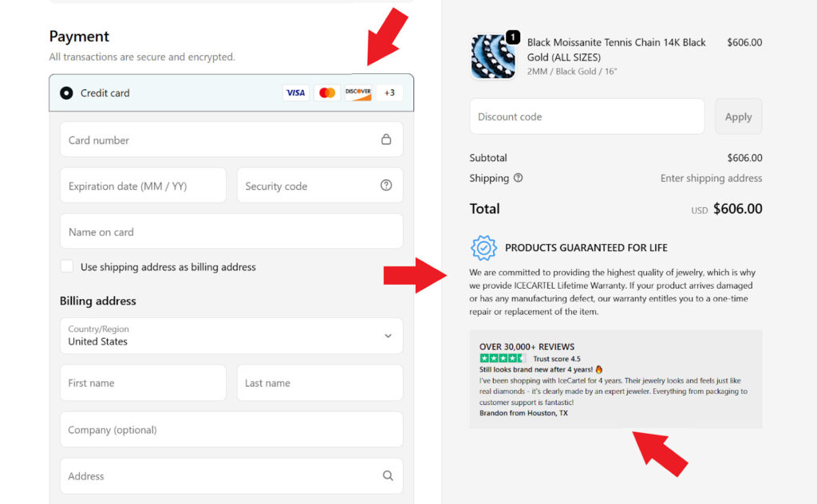Click the Mastercard logo icon
Screen dimensions: 817x504
click(x=327, y=93)
